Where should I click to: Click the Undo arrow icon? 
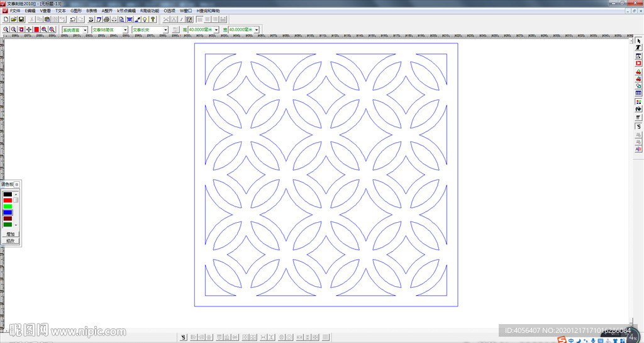73,20
